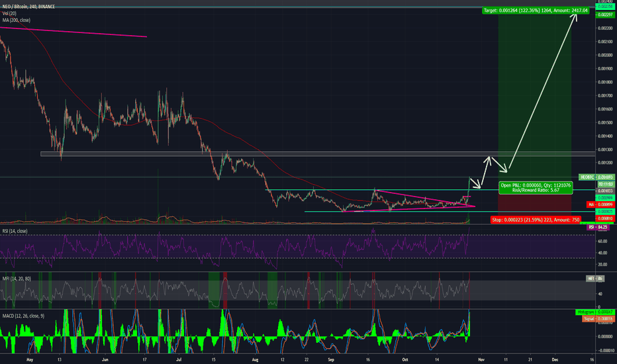Select the MFI (14, 20, 80) pane legend
The image size is (617, 364).
click(x=17, y=279)
